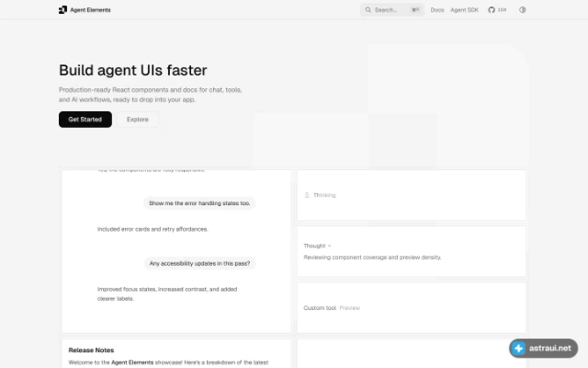Select 'Show me the error handling states too.' message
This screenshot has width=588, height=368.
click(x=199, y=203)
